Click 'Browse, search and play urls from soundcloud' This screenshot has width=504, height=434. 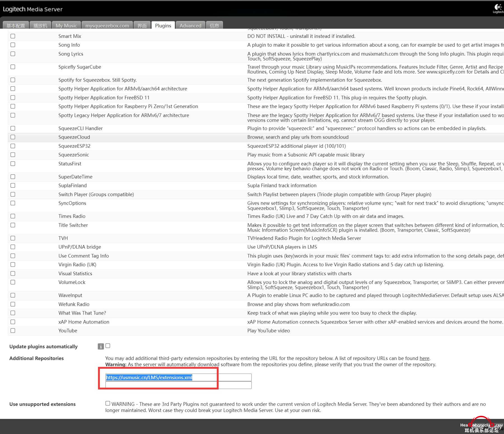click(298, 137)
